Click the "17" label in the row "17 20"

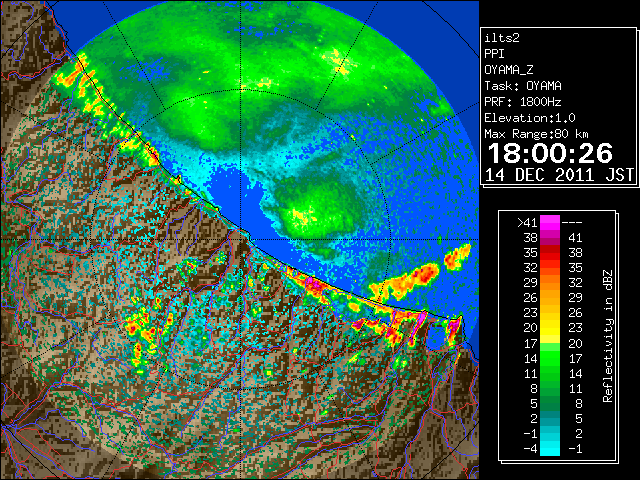click(x=531, y=343)
